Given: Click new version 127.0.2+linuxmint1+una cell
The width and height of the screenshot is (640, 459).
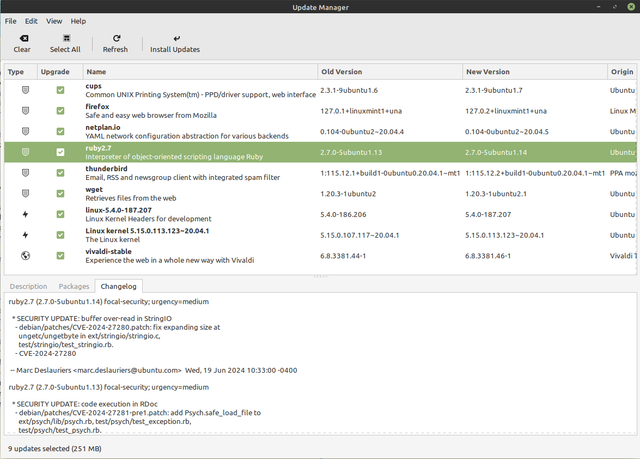Looking at the screenshot, I should click(506, 111).
